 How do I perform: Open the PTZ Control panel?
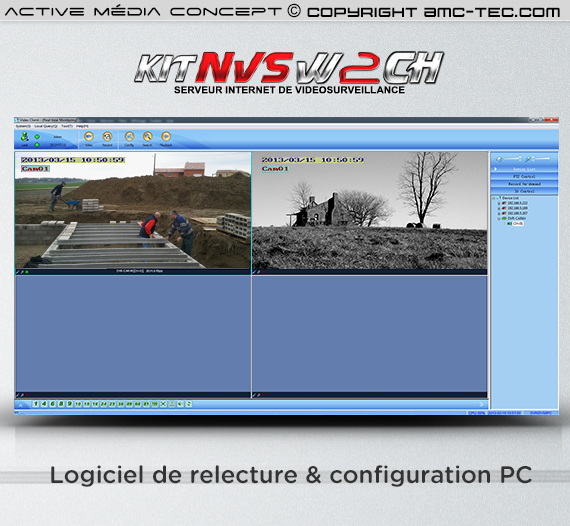pos(524,177)
